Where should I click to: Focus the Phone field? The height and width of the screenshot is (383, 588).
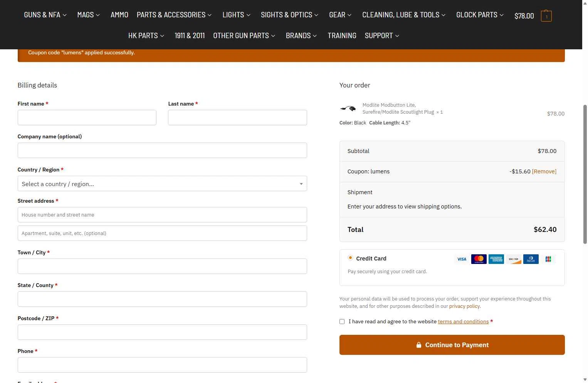click(162, 365)
